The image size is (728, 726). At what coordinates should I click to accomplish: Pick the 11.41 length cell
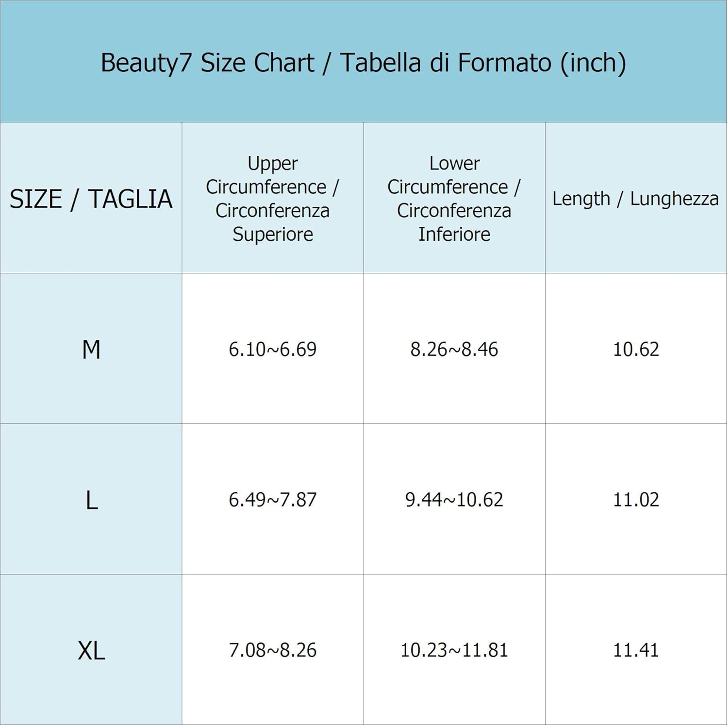[636, 650]
